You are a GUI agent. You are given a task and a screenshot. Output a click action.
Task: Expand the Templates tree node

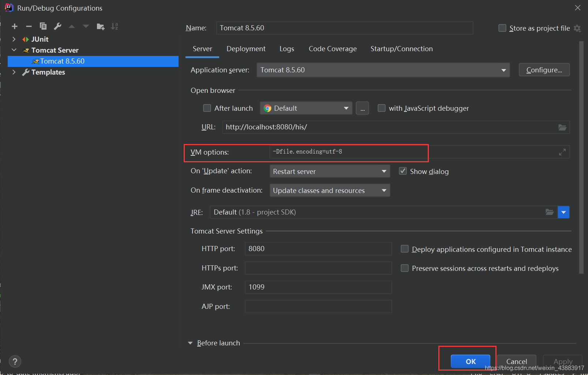pyautogui.click(x=14, y=72)
